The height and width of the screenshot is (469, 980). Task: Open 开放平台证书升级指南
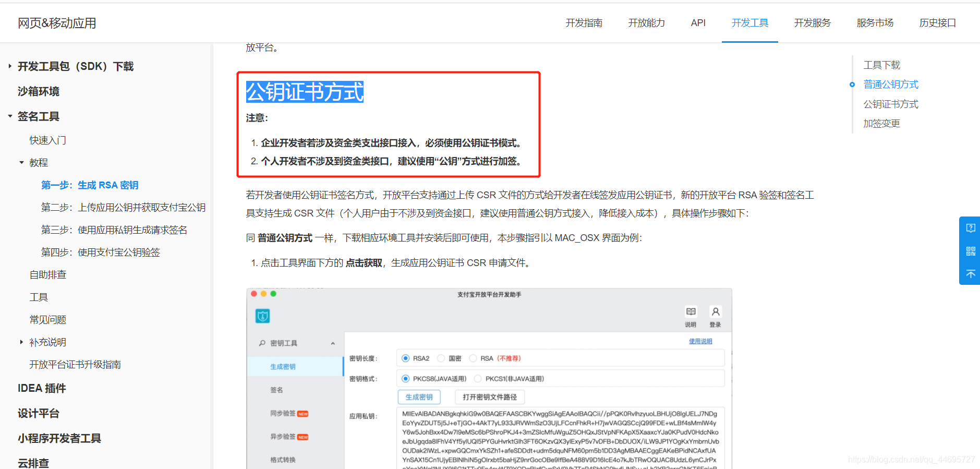tap(75, 365)
